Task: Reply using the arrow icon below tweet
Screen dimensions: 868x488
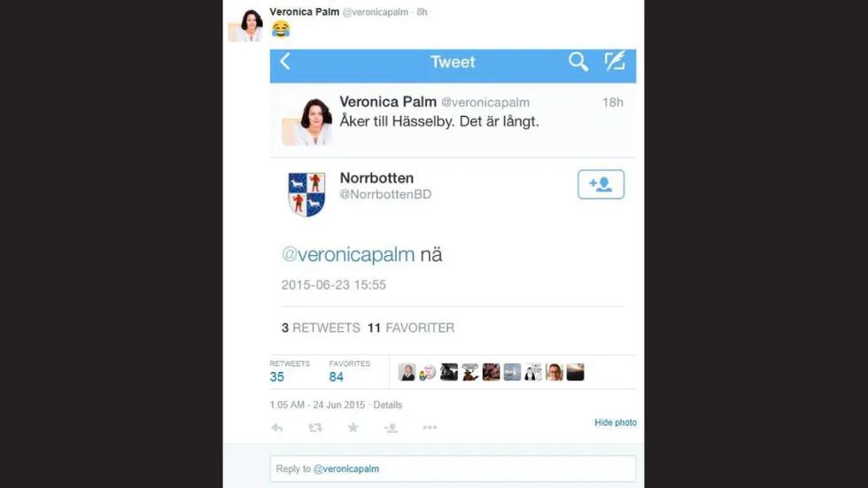Action: (x=277, y=428)
